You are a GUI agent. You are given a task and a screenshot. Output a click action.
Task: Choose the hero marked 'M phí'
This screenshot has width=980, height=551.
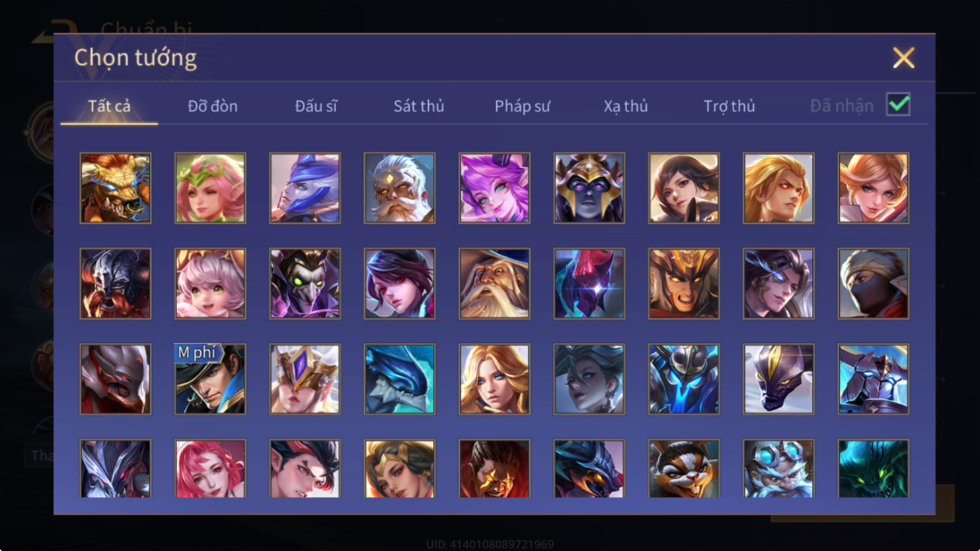pos(210,379)
